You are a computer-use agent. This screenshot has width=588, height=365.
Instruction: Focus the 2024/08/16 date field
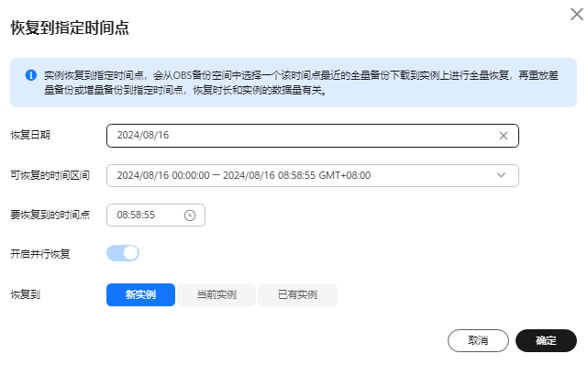tap(313, 136)
